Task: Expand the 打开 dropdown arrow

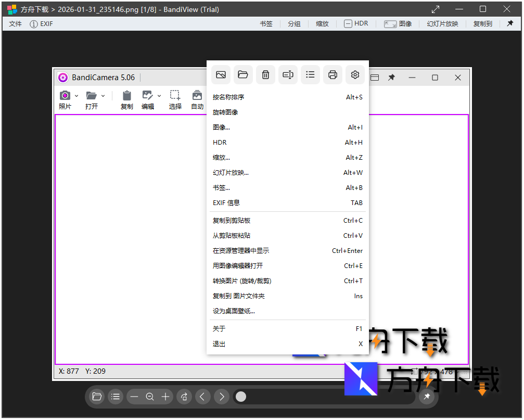Action: click(x=102, y=96)
